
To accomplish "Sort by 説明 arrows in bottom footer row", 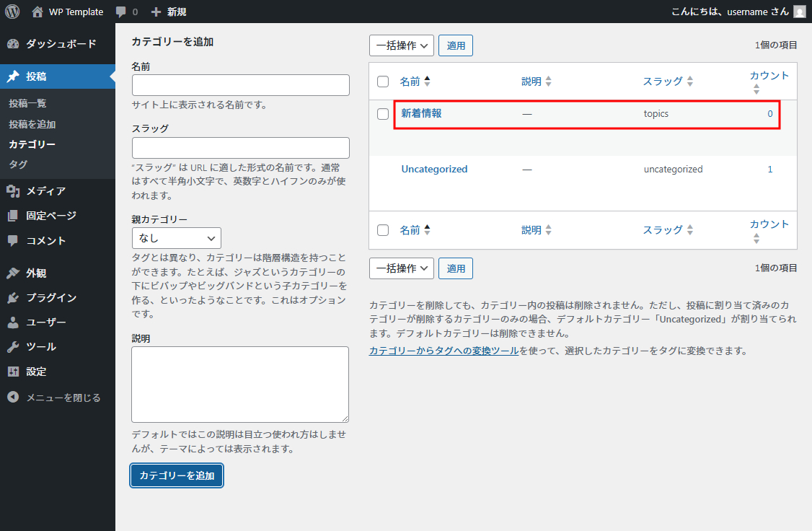I will coord(548,230).
